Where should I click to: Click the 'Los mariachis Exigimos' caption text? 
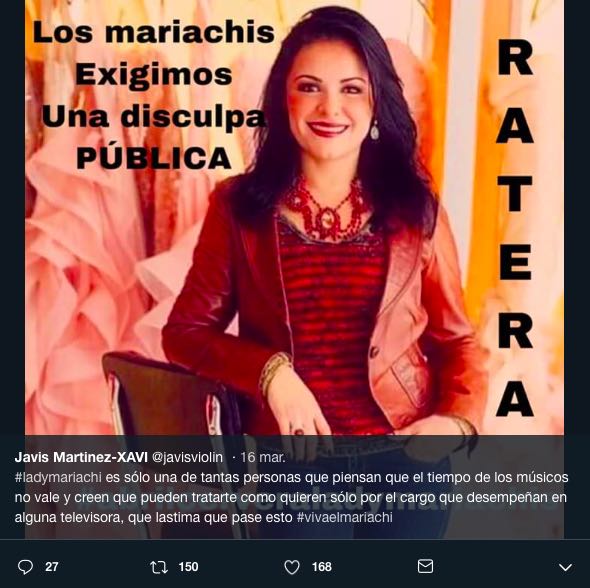point(154,53)
